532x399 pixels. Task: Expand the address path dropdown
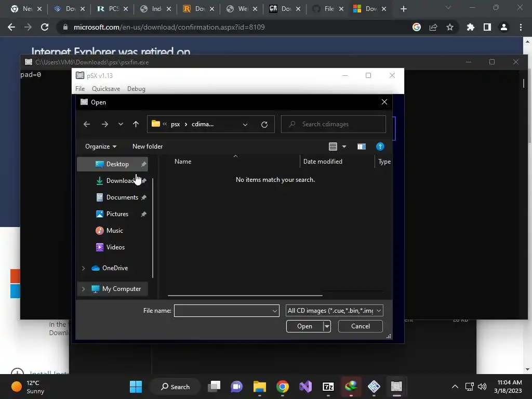click(245, 125)
